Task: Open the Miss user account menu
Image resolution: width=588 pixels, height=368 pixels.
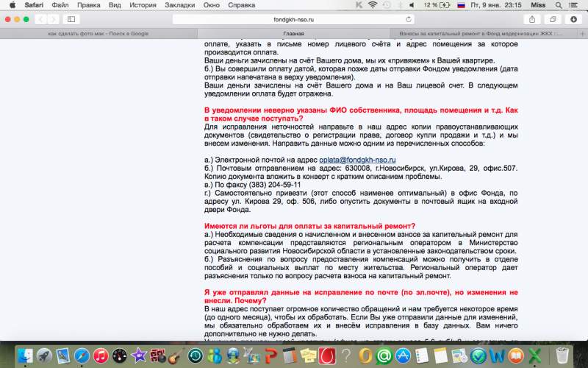Action: (x=538, y=5)
